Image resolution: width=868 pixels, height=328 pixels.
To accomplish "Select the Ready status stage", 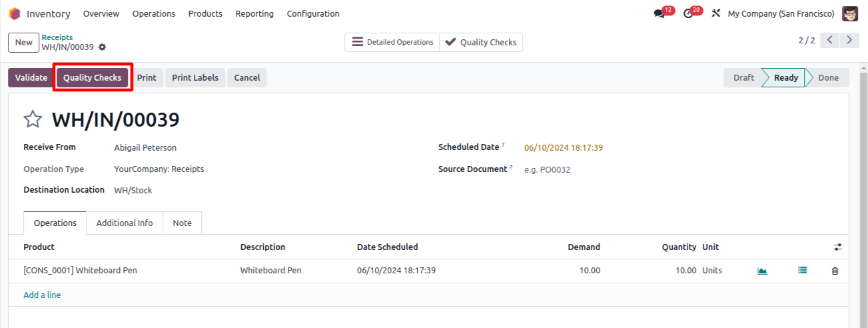I will click(785, 77).
